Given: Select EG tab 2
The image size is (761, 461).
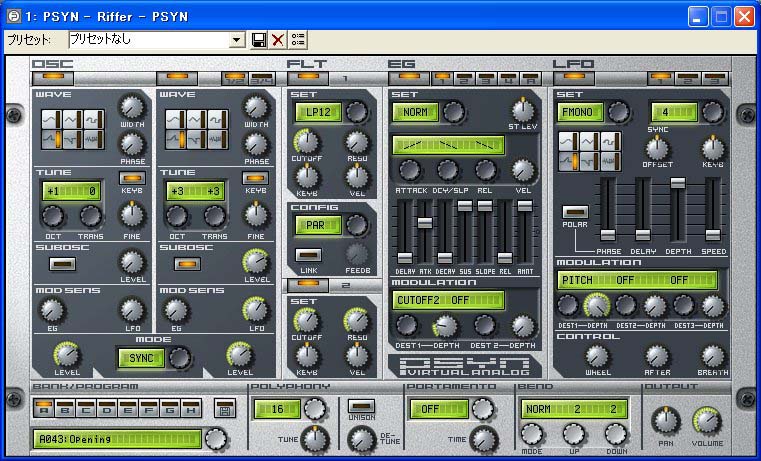Looking at the screenshot, I should coord(464,78).
